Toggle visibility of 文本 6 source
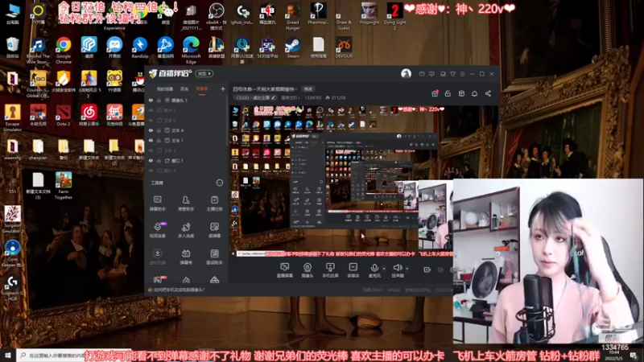The width and height of the screenshot is (644, 362). [x=151, y=120]
